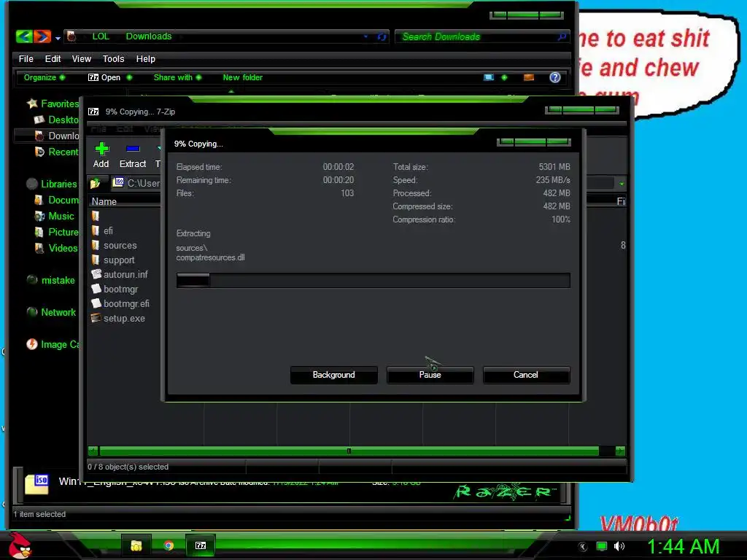Open Pictures library

pyautogui.click(x=57, y=232)
